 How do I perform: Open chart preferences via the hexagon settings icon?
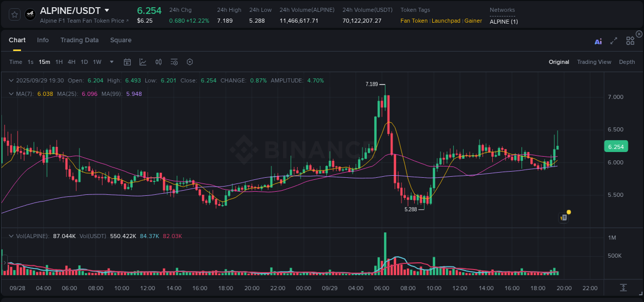[190, 62]
